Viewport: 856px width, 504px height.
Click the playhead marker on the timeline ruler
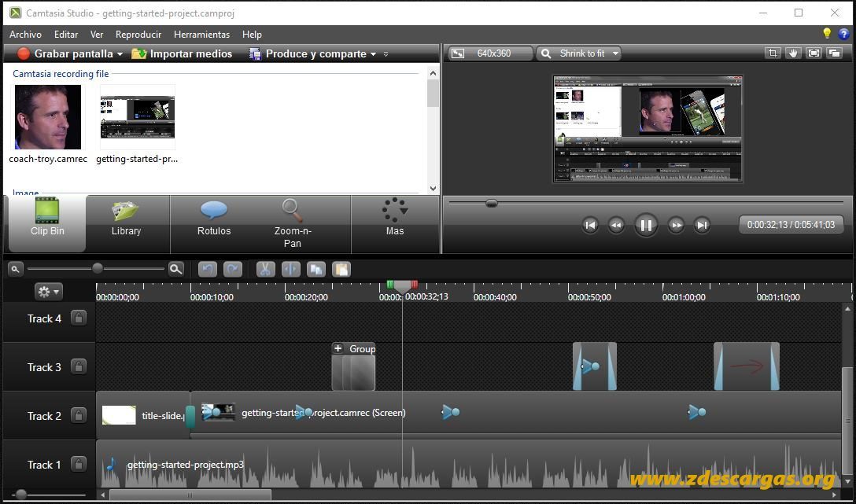coord(402,288)
